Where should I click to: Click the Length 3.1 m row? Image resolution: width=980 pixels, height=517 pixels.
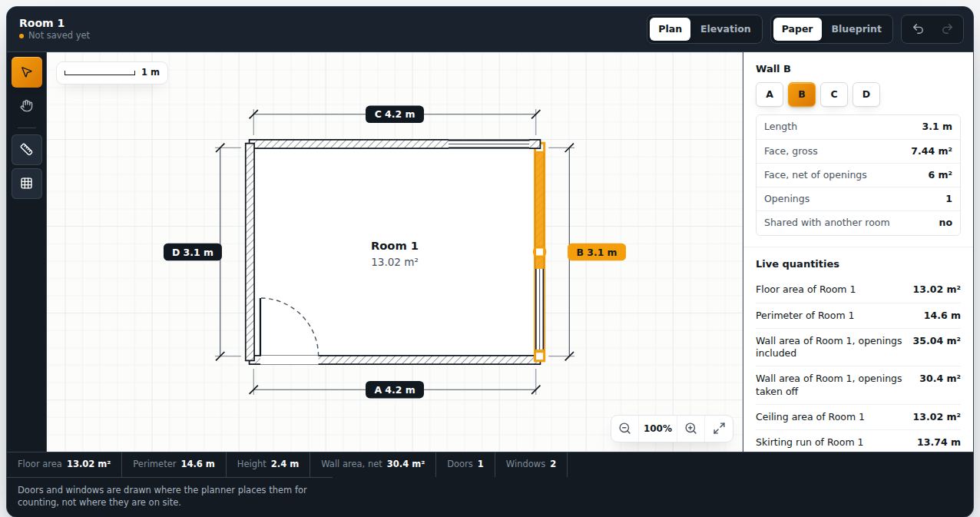[x=858, y=127]
